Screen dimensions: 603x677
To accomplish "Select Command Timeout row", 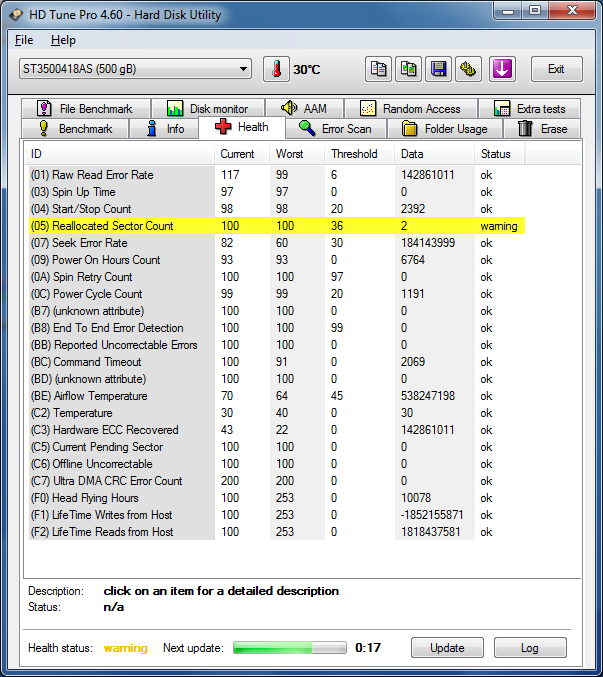I will click(277, 362).
